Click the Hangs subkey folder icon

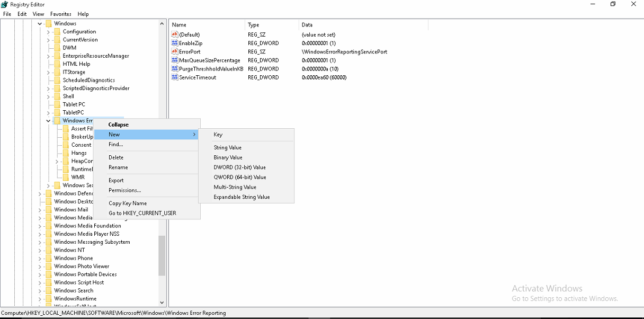pyautogui.click(x=66, y=153)
